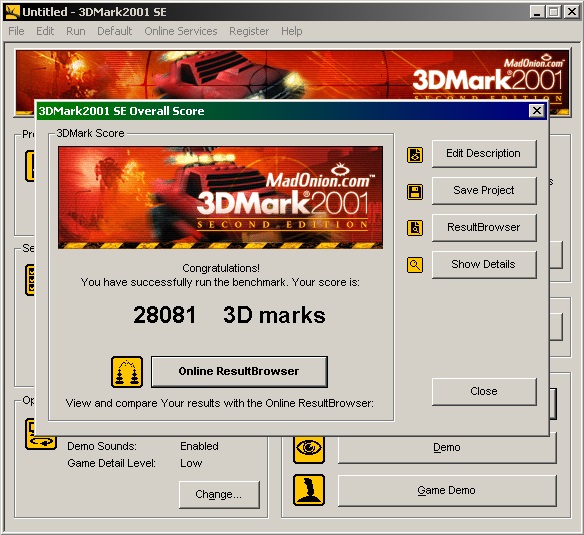This screenshot has height=535, width=584.
Task: Click the main window 3DMark2001 header banner
Action: click(x=292, y=76)
